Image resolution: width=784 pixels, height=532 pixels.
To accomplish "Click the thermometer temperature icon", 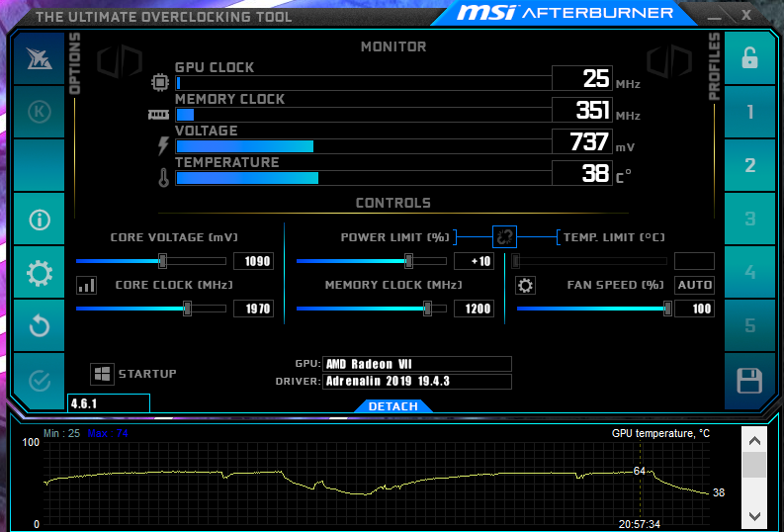I will [x=163, y=178].
